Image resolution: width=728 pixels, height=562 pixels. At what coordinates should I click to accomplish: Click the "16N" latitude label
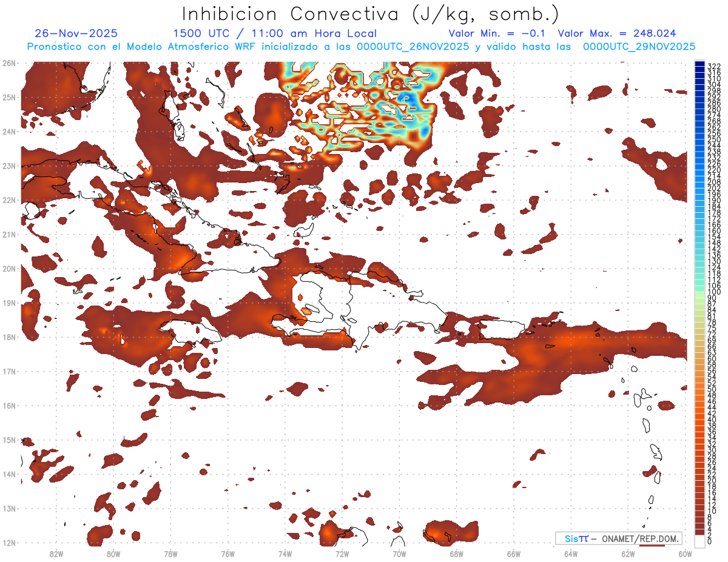tap(9, 406)
